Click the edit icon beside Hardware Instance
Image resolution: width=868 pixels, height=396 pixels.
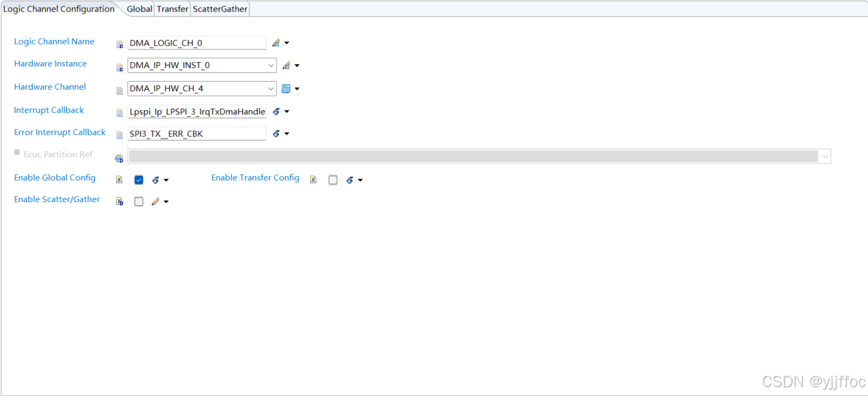click(x=285, y=66)
